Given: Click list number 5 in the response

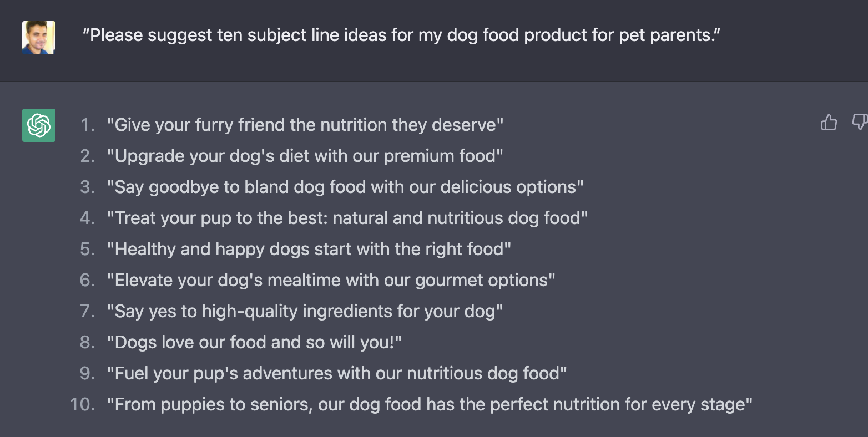Looking at the screenshot, I should click(88, 249).
